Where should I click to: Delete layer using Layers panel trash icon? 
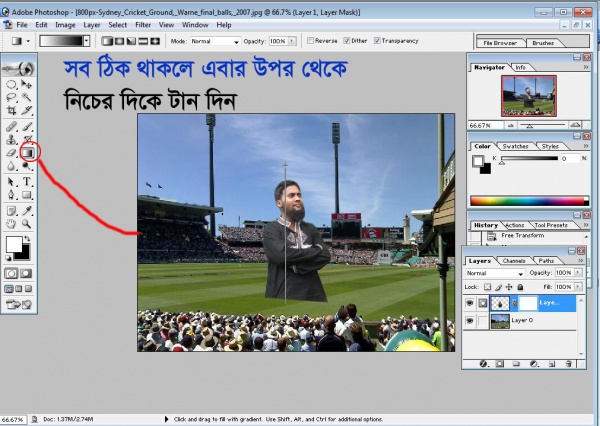tap(567, 364)
